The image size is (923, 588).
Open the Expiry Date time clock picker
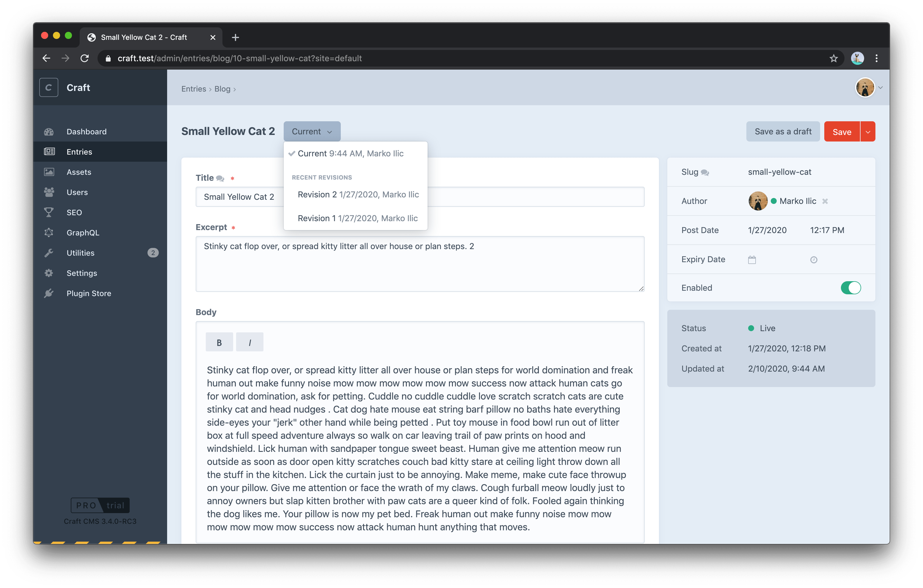(814, 260)
